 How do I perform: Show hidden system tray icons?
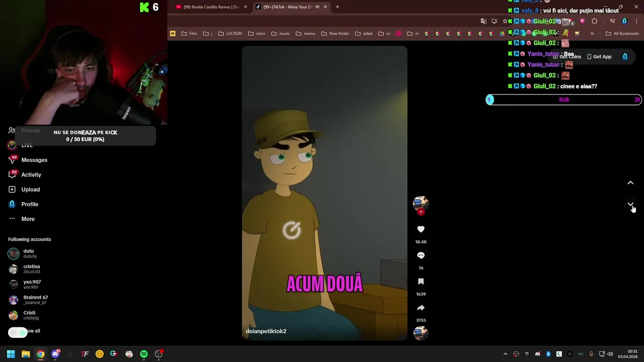pos(506,354)
